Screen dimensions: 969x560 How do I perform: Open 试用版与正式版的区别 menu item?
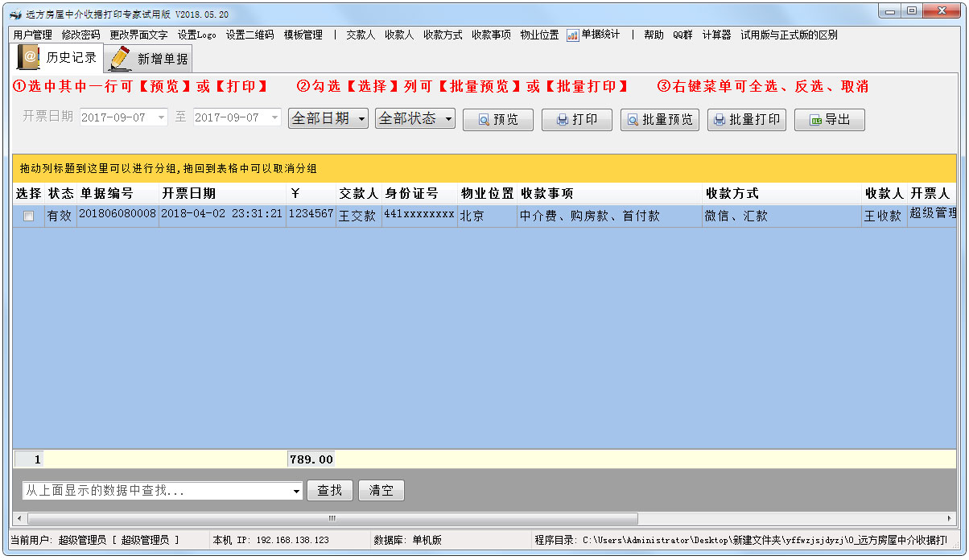[x=789, y=35]
